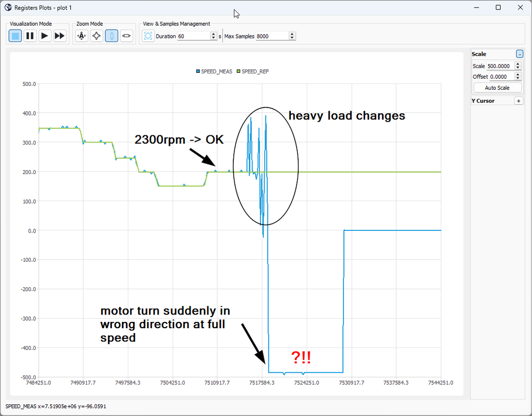The height and width of the screenshot is (416, 532).
Task: Increase the Duration value by one step
Action: point(214,34)
